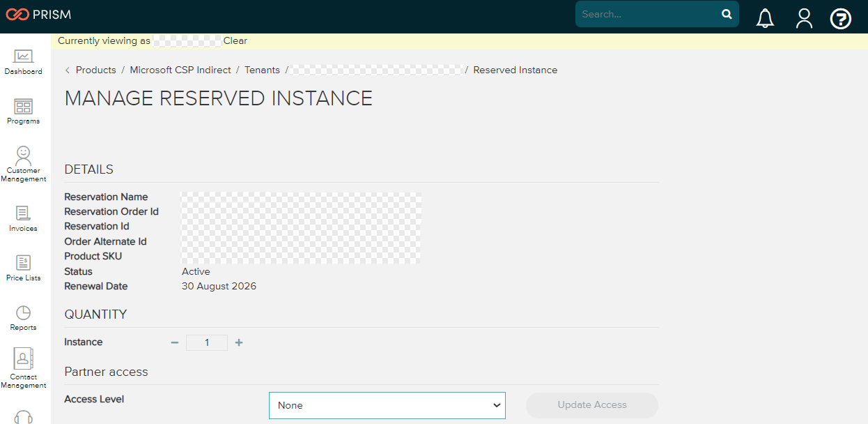The width and height of the screenshot is (868, 424).
Task: Click the search magnifier icon
Action: click(x=727, y=14)
